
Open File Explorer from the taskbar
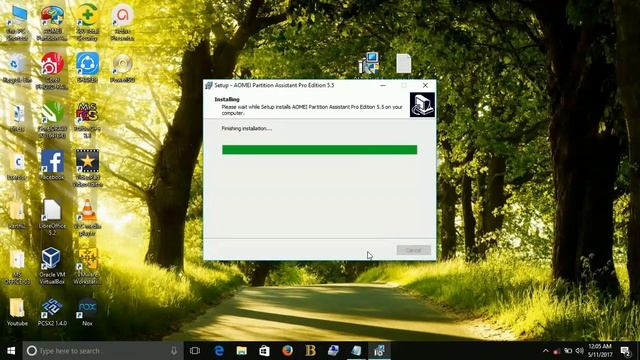(x=242, y=351)
